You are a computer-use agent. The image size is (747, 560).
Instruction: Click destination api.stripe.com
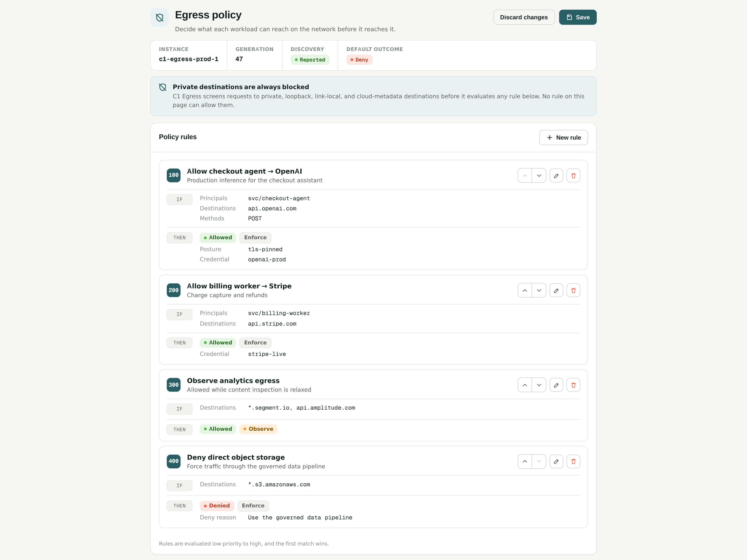point(272,324)
